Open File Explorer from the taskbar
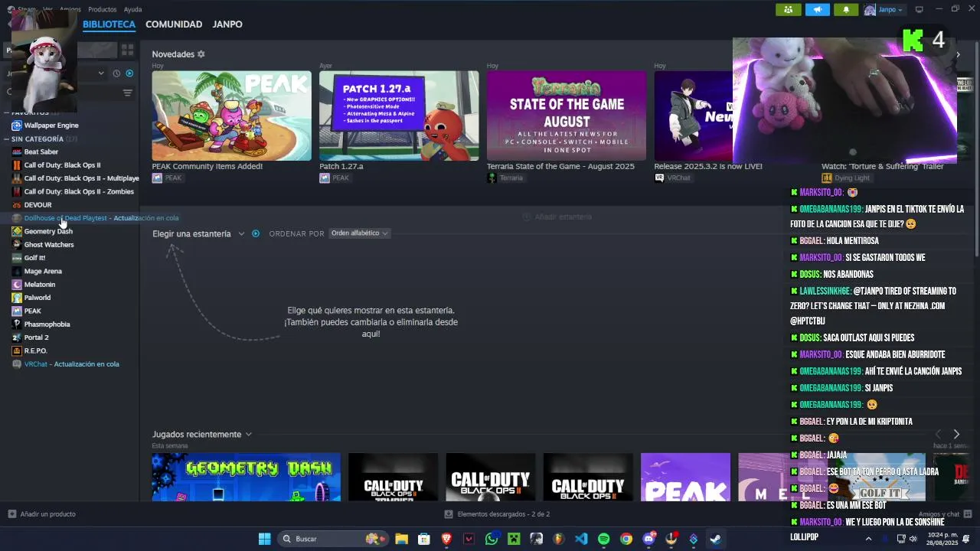Screen dimensions: 980x551 [401, 539]
